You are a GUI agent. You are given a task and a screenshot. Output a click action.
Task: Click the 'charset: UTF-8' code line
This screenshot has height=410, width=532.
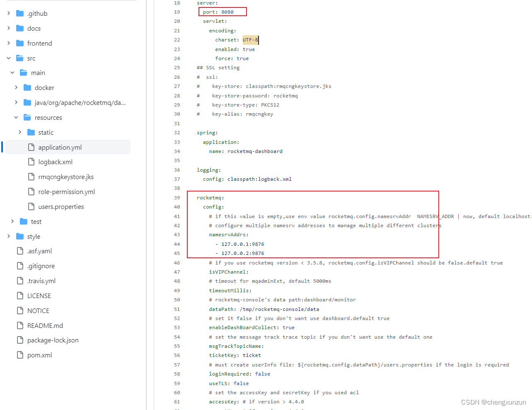point(237,40)
